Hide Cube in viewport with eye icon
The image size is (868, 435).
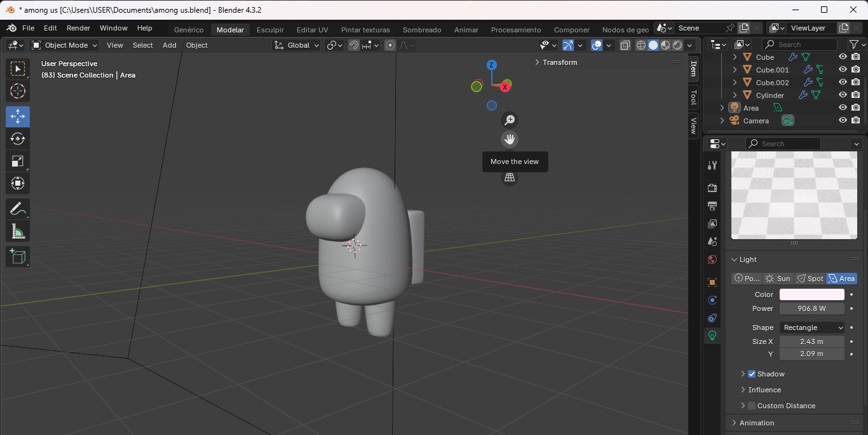coord(843,57)
